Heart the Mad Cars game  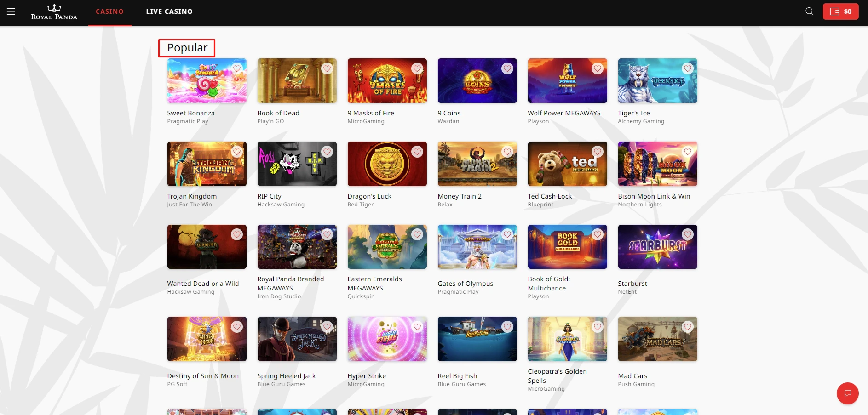(688, 327)
